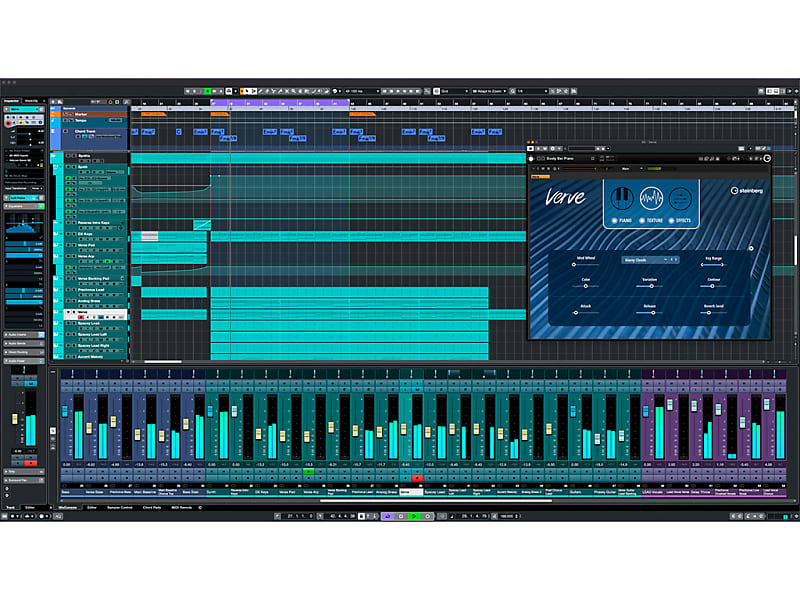
Task: Open the Adapt to Zoom dropdown
Action: click(489, 91)
